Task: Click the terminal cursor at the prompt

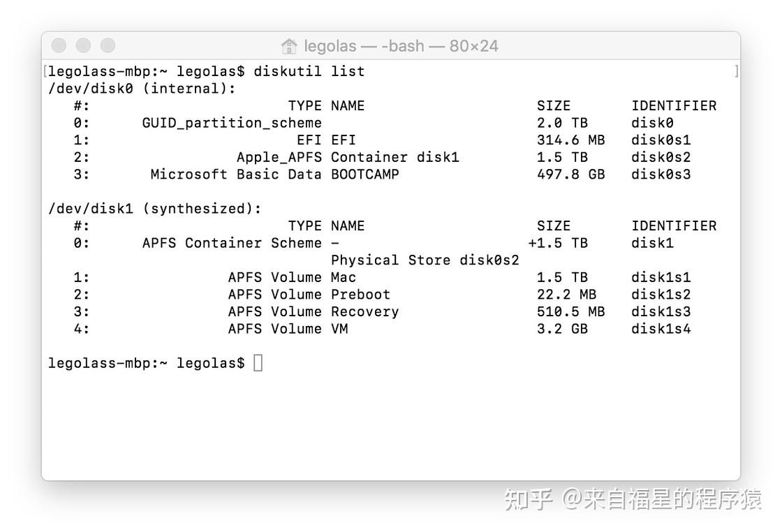Action: pos(258,362)
